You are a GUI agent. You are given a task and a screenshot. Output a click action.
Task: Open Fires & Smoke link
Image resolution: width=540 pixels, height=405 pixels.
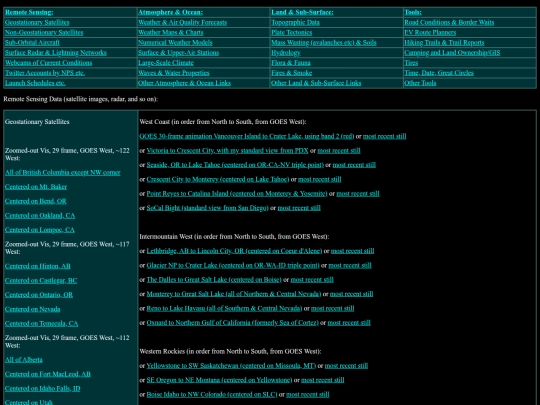(x=291, y=73)
